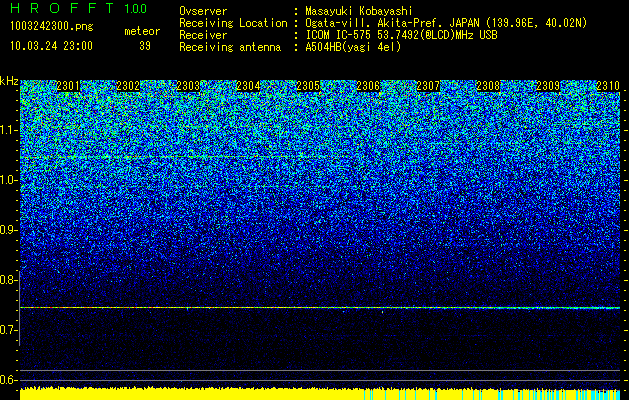Viewport: 629px width, 400px height.
Task: Click the observer name Masayuki Kobayashi
Action: (359, 11)
